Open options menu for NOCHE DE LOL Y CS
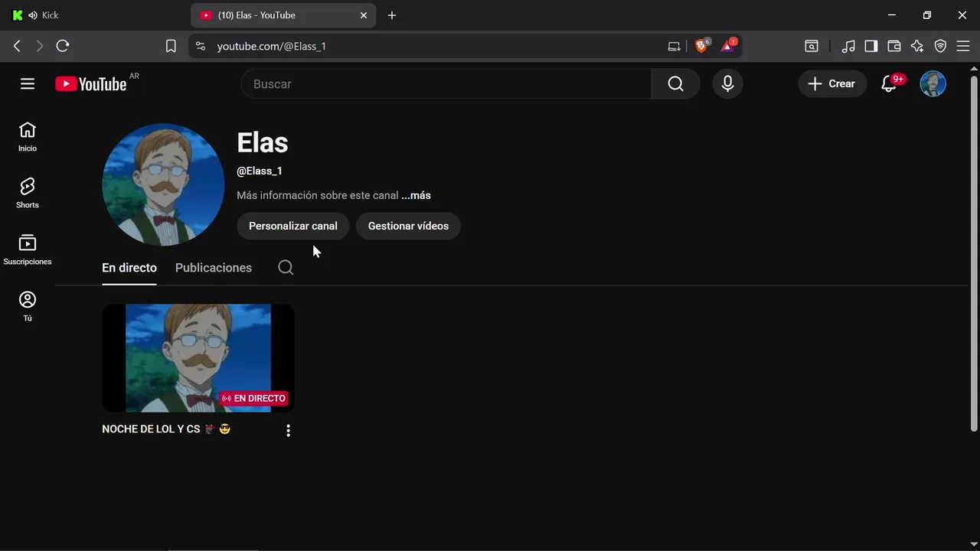The height and width of the screenshot is (551, 980). (288, 431)
